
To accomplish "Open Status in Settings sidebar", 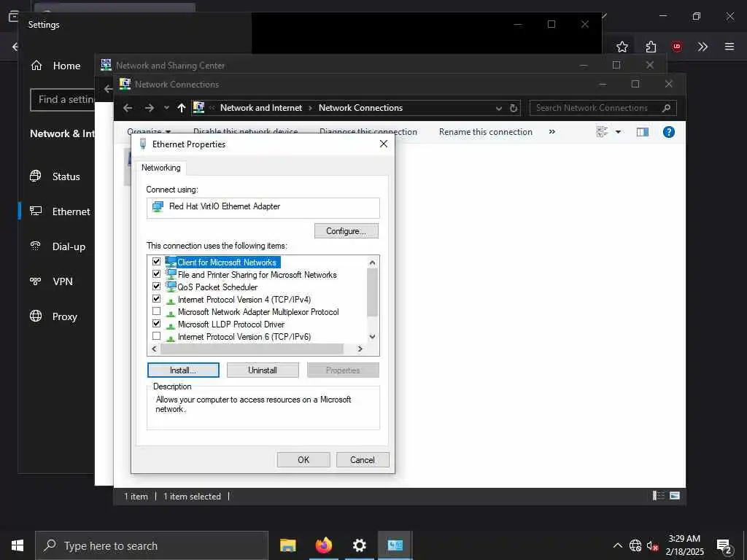I will (x=55, y=176).
